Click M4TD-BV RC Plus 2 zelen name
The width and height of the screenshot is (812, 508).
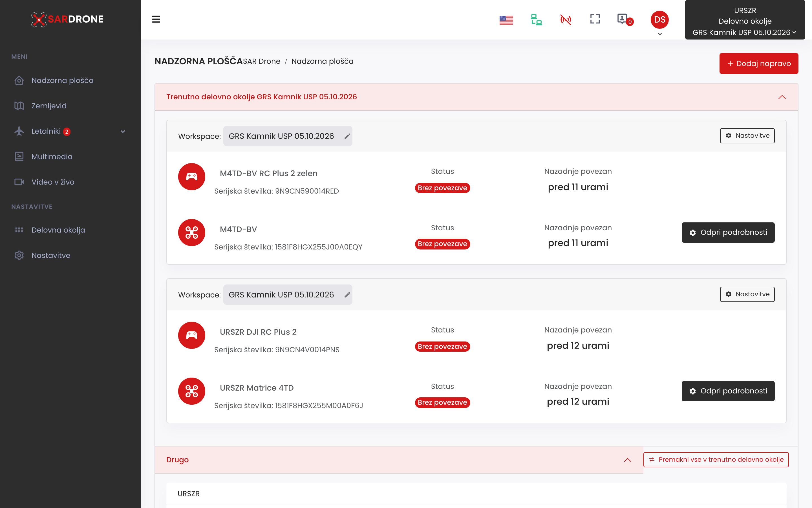tap(268, 173)
